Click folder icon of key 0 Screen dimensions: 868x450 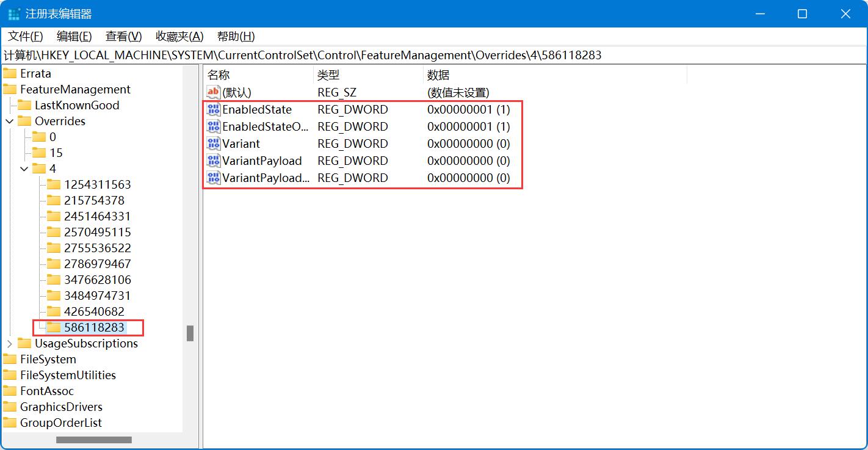(x=39, y=137)
